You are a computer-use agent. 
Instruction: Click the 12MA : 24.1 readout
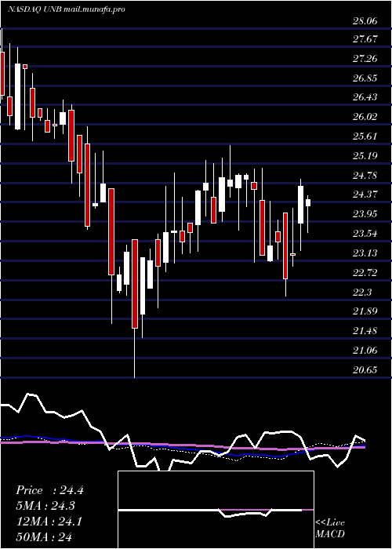coord(49,522)
